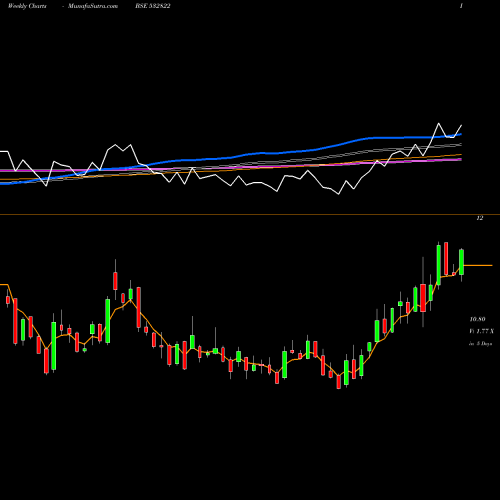Click the "in 5 Days" label
The height and width of the screenshot is (500, 500).
[x=480, y=343]
